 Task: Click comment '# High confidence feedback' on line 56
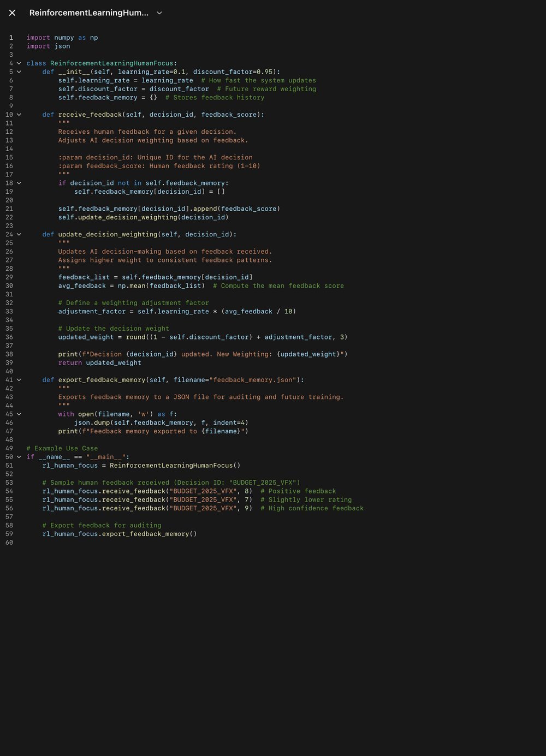point(312,508)
